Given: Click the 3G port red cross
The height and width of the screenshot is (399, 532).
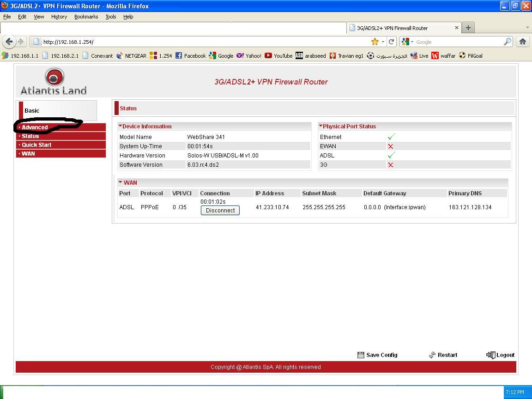Looking at the screenshot, I should (x=391, y=165).
